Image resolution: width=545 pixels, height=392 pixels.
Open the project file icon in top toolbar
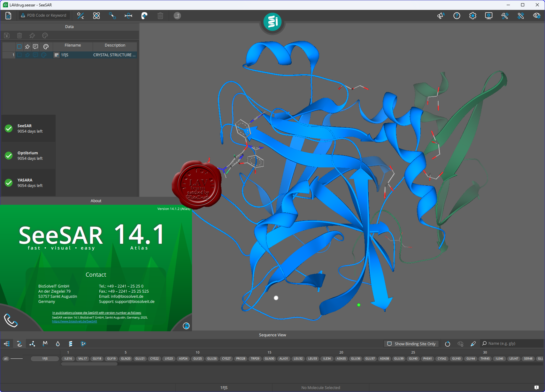click(x=8, y=15)
